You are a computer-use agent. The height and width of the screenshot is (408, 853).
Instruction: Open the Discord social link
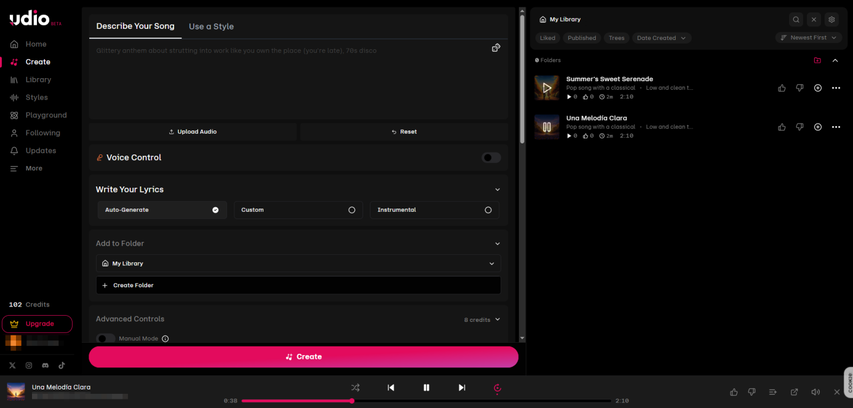pos(45,365)
